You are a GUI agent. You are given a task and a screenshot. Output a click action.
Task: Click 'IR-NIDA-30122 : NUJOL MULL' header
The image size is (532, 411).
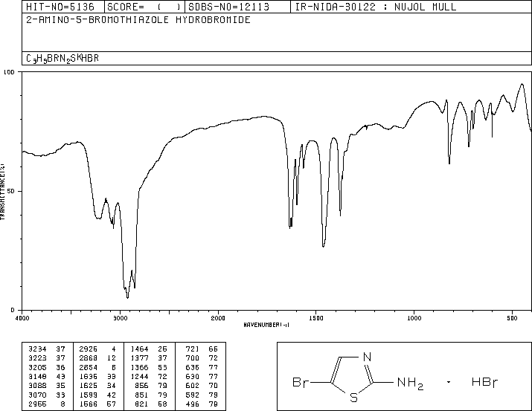(376, 7)
